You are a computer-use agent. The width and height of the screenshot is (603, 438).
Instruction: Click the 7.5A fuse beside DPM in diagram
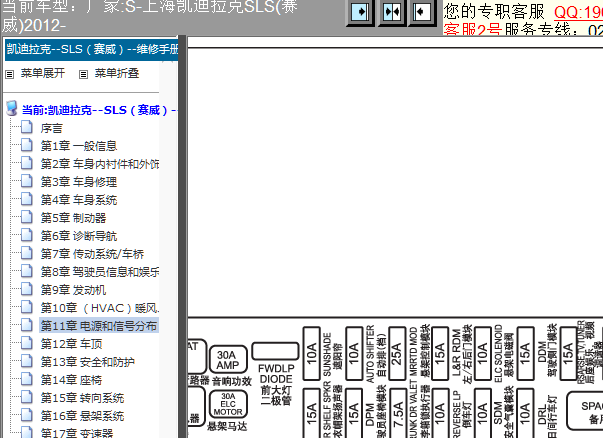tap(398, 413)
